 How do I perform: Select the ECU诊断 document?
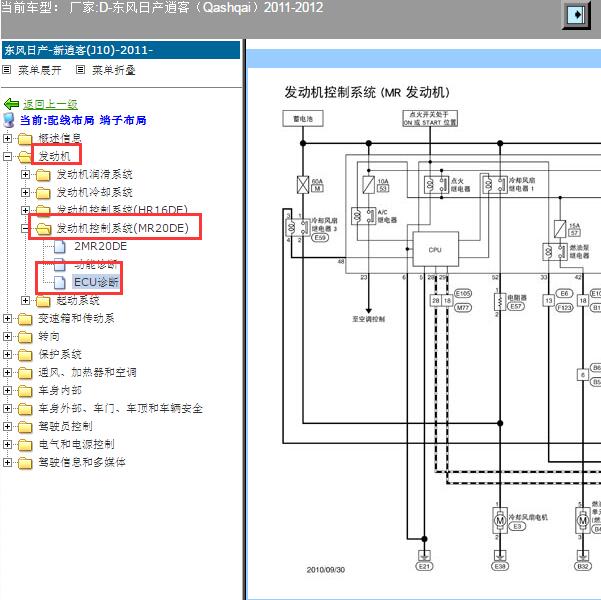tap(96, 282)
